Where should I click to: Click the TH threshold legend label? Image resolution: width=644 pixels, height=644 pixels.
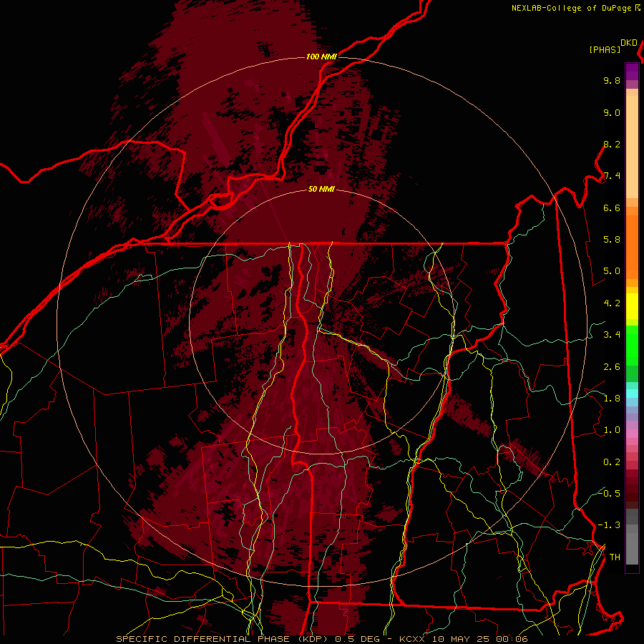point(615,557)
